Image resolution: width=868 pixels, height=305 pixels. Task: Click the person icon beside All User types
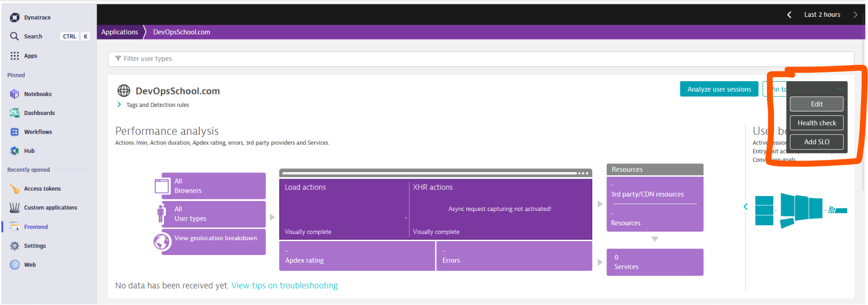click(x=161, y=214)
